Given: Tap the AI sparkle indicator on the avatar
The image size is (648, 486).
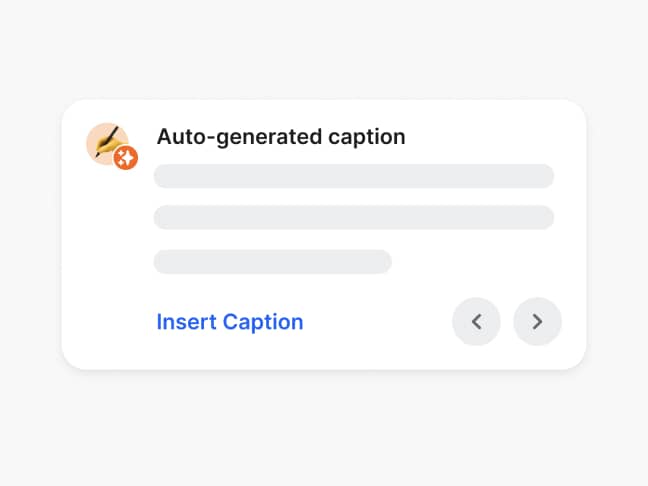Looking at the screenshot, I should 126,157.
